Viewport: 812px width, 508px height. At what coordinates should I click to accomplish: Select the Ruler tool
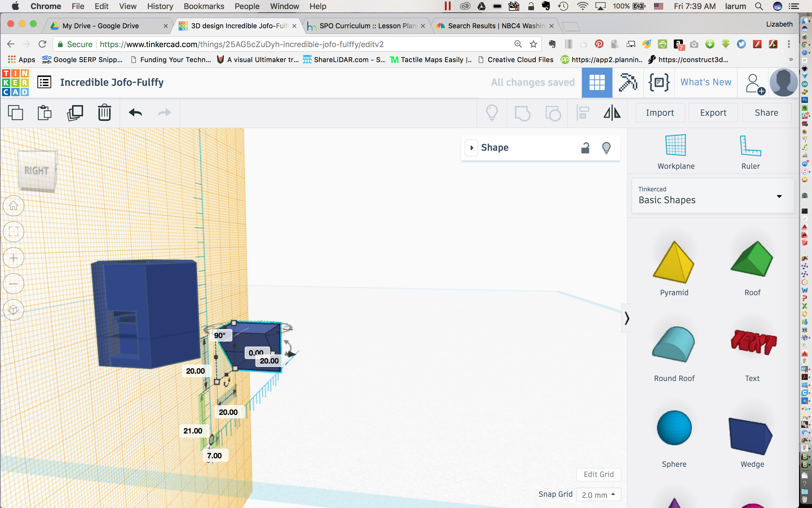(751, 152)
